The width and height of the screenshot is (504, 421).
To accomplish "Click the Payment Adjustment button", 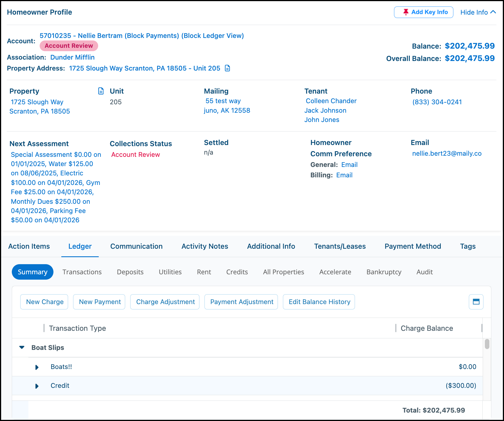I will pyautogui.click(x=241, y=302).
